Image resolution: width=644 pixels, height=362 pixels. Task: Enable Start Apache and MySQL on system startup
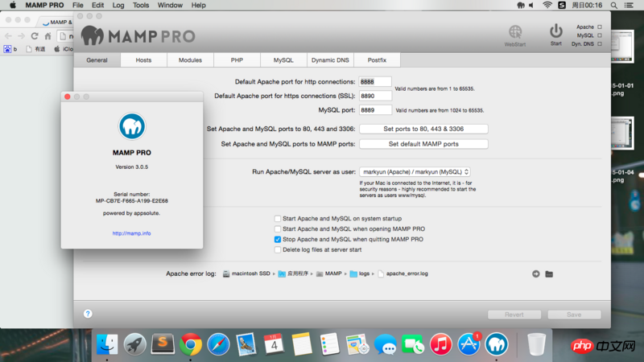point(278,218)
